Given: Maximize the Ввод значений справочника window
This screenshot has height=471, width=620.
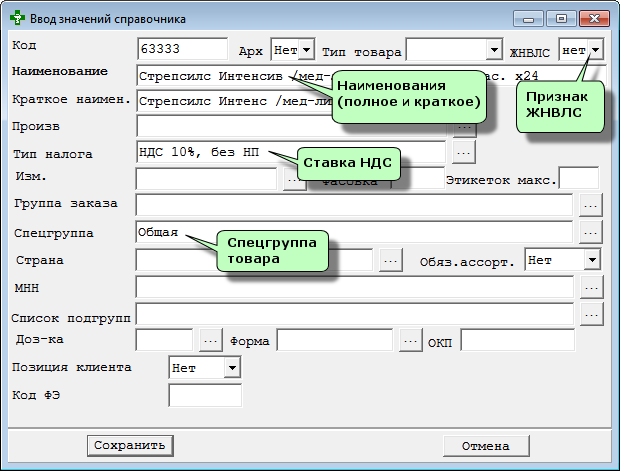Looking at the screenshot, I should [x=561, y=19].
